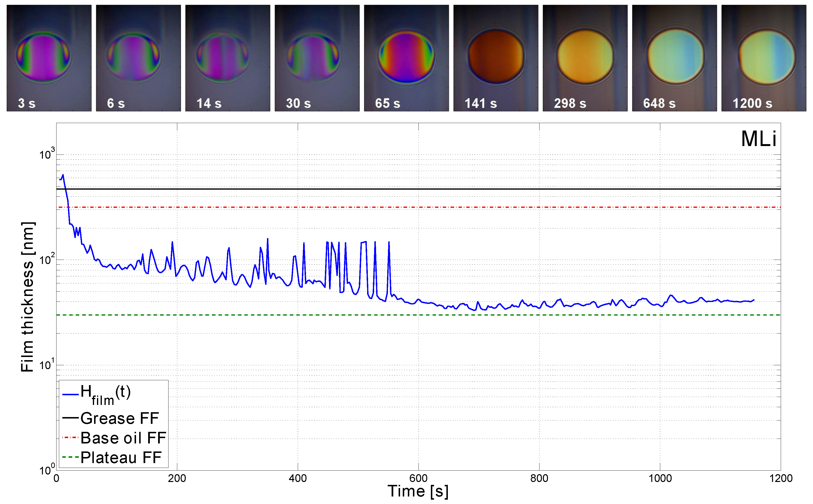The width and height of the screenshot is (813, 504).
Task: Open the 14 s interferogram image
Action: point(227,58)
